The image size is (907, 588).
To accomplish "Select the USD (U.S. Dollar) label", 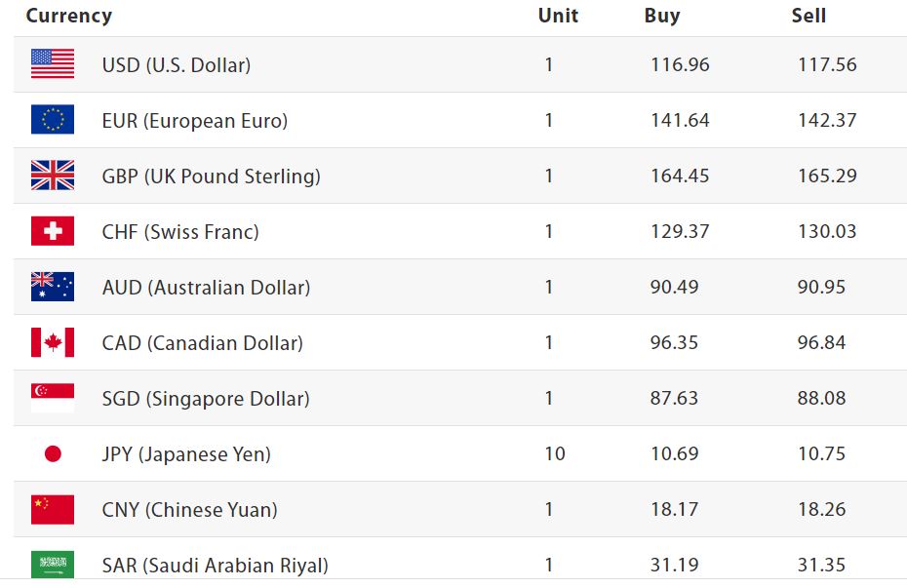I will point(177,65).
